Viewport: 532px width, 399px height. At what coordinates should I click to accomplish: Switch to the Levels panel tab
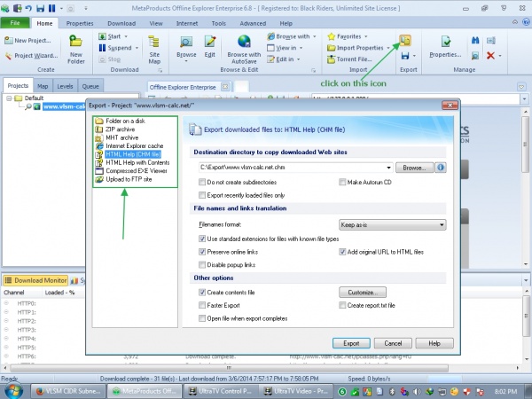(65, 86)
